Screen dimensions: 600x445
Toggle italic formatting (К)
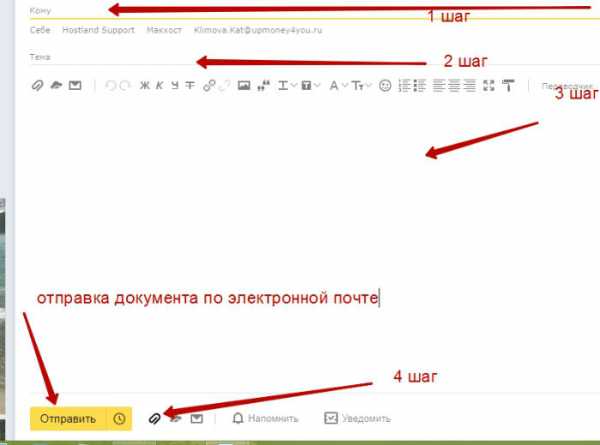[160, 85]
